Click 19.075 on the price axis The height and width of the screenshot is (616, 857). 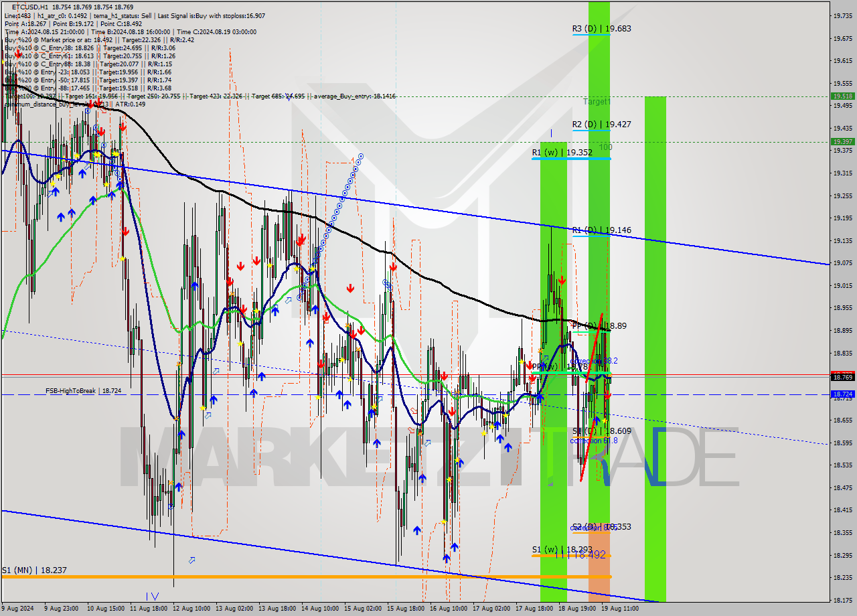coord(842,262)
